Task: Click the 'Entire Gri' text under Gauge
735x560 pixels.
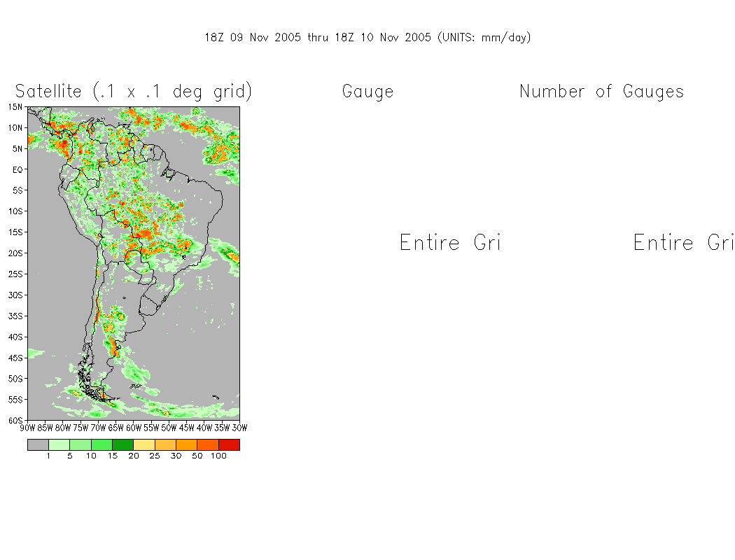Action: click(450, 243)
